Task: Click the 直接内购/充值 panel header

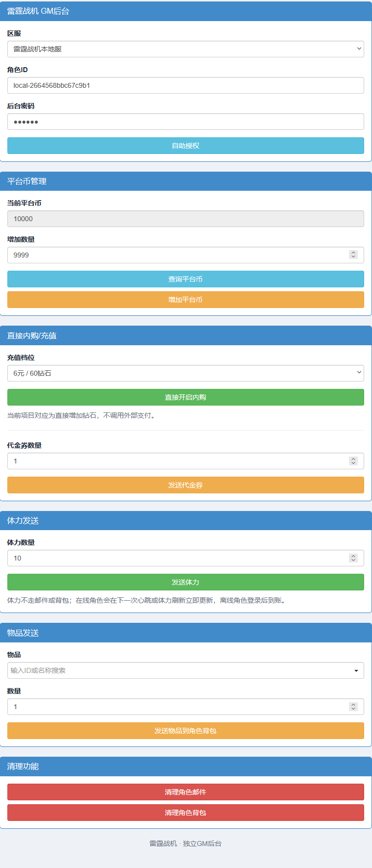Action: point(186,336)
